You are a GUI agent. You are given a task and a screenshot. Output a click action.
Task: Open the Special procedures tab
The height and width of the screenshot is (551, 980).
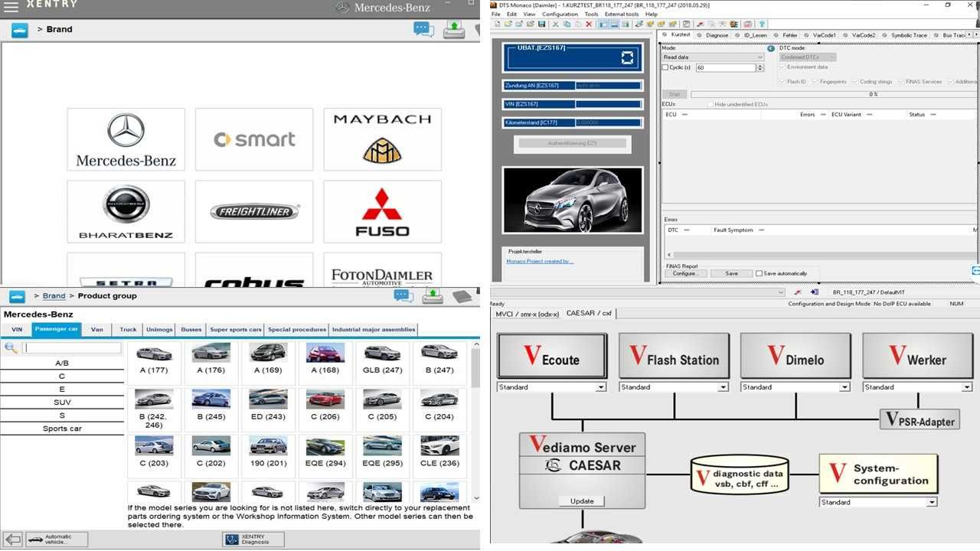297,330
